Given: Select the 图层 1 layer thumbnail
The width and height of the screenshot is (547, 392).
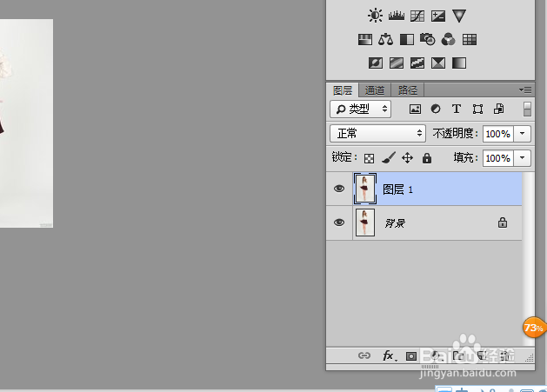Looking at the screenshot, I should click(365, 189).
